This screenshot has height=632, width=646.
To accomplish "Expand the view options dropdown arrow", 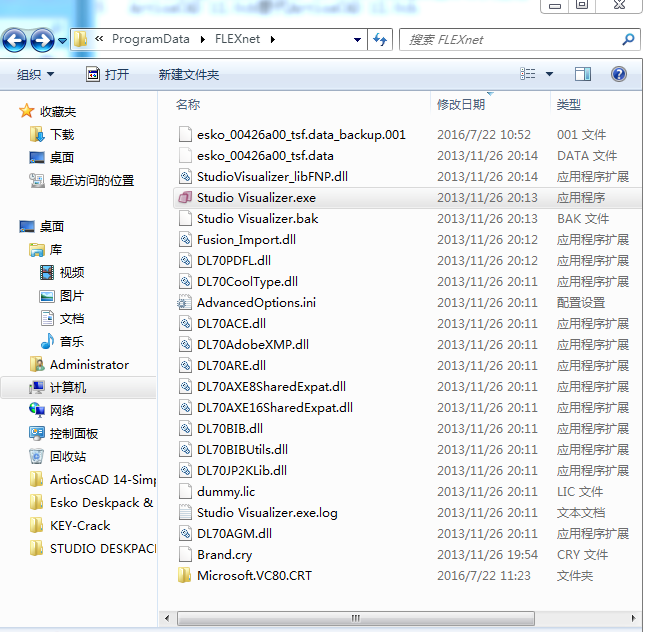I will click(549, 74).
